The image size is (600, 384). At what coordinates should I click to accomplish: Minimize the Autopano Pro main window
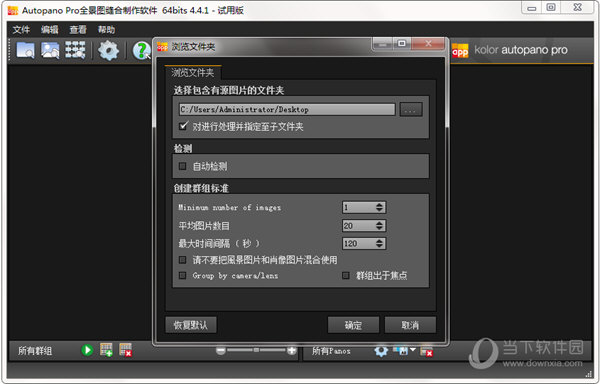coord(532,8)
